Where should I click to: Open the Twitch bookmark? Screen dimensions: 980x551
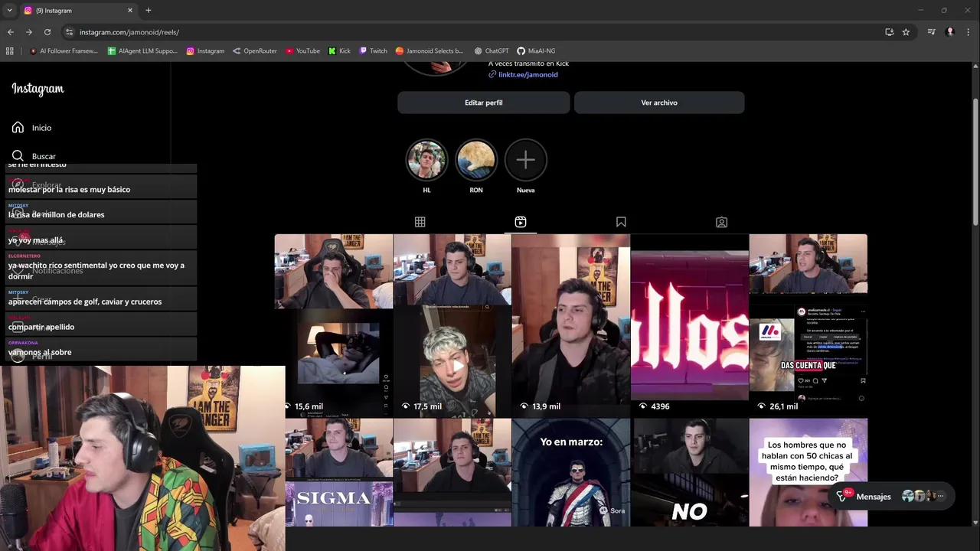tap(374, 51)
